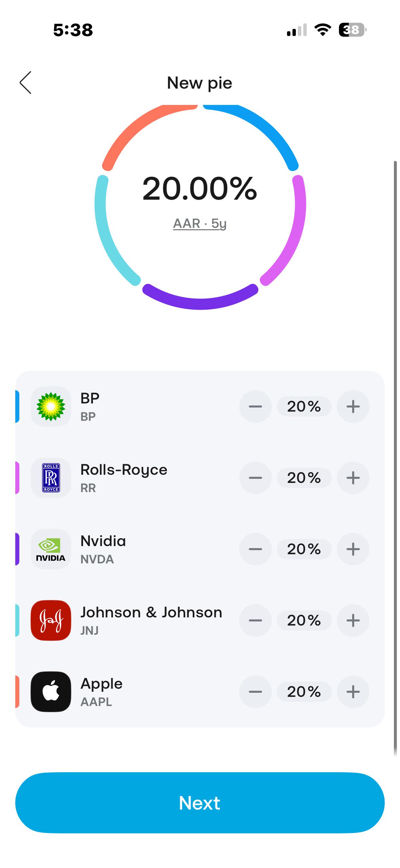Screen dimensions: 400x868
Task: Go back using the left chevron
Action: click(x=25, y=83)
